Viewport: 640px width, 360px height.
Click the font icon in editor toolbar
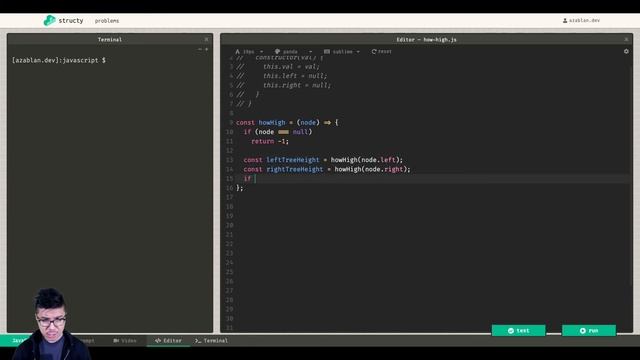(x=237, y=52)
